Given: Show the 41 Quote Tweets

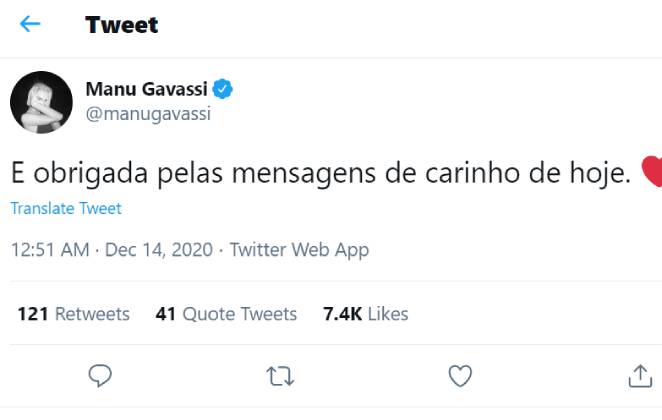Looking at the screenshot, I should point(226,314).
